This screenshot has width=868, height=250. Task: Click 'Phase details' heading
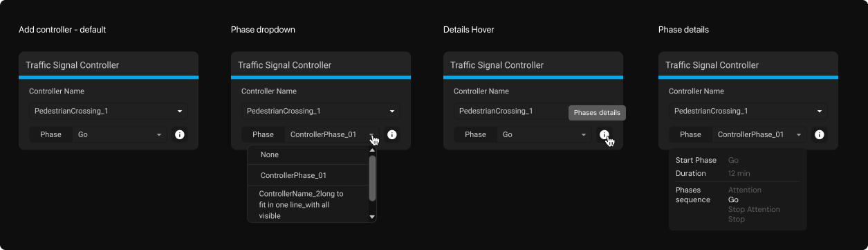[x=683, y=30]
